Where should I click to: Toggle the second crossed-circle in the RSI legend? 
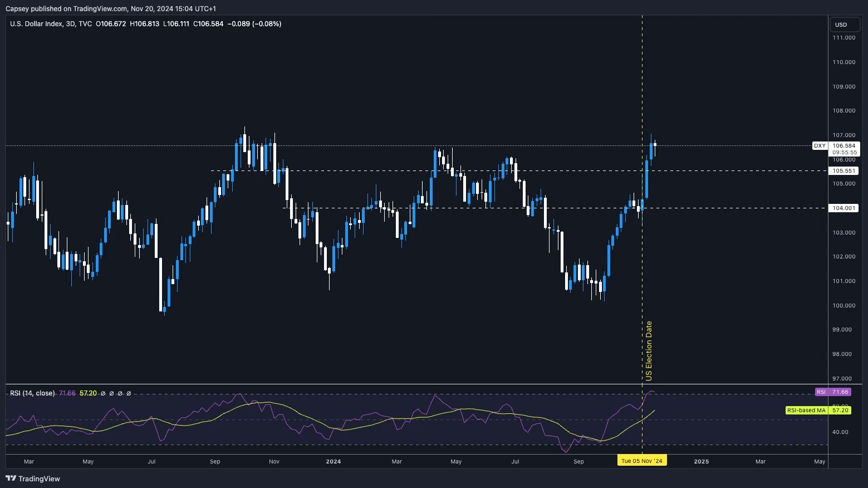(111, 393)
